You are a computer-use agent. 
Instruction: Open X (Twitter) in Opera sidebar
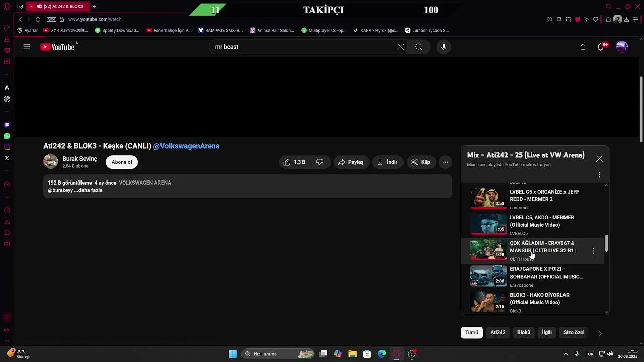(7, 158)
